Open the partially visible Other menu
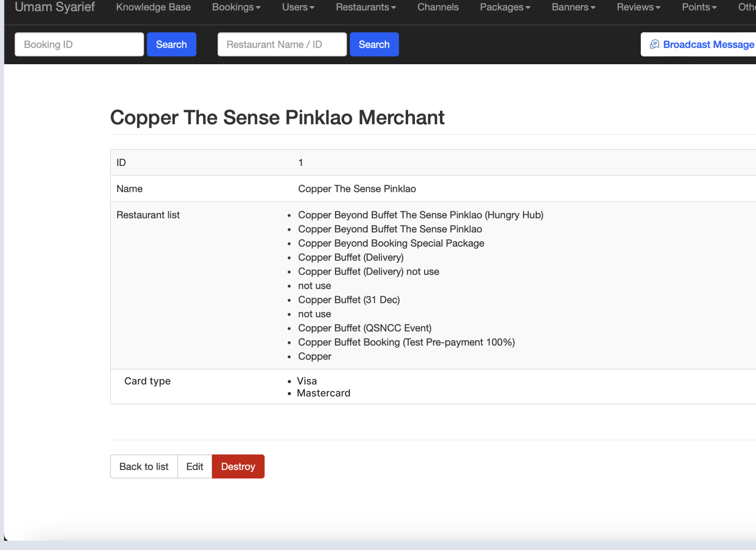This screenshot has height=550, width=756. (746, 8)
